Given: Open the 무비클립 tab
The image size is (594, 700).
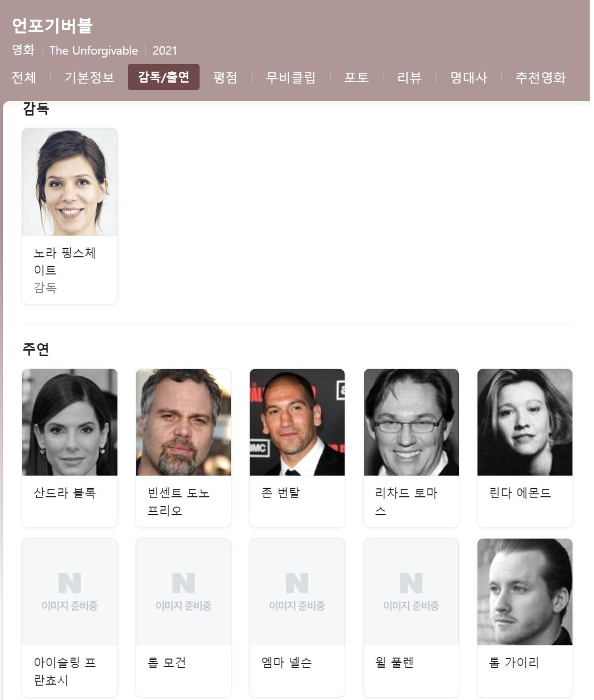Looking at the screenshot, I should 291,77.
